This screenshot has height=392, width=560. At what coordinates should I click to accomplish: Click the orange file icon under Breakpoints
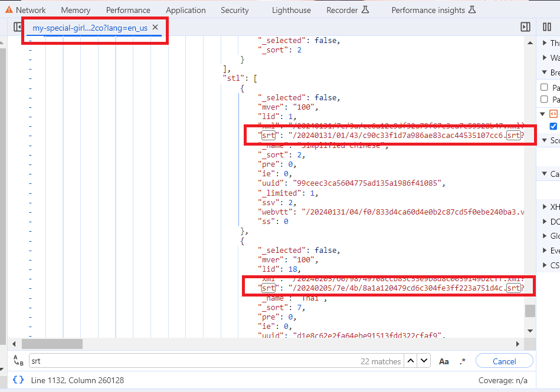point(554,114)
